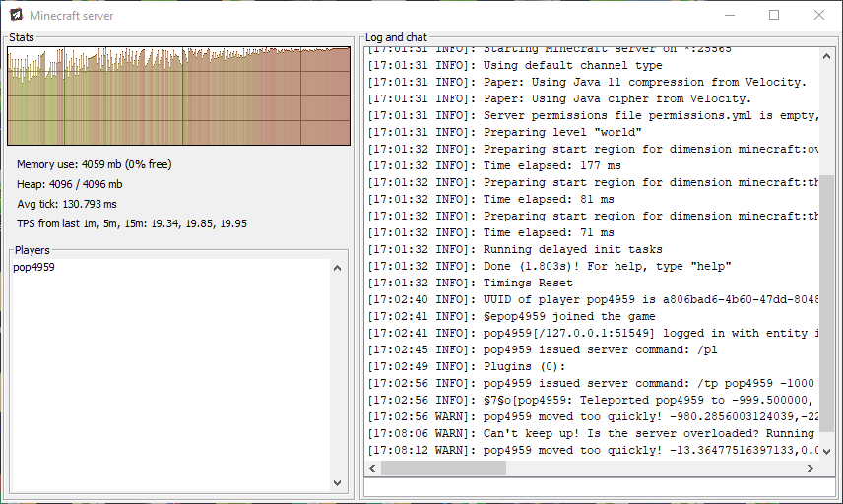Click the "Avg tick: 130.793 ms" stat
The image size is (843, 504).
67,204
